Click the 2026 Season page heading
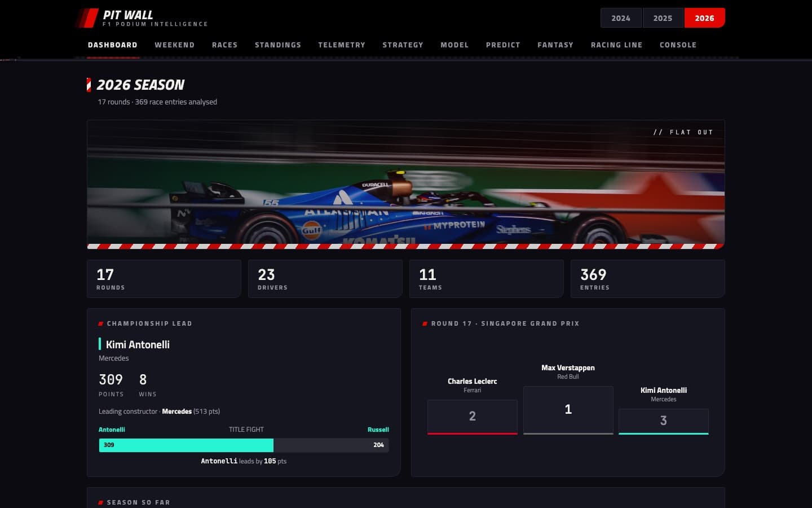This screenshot has height=508, width=812. (x=140, y=85)
